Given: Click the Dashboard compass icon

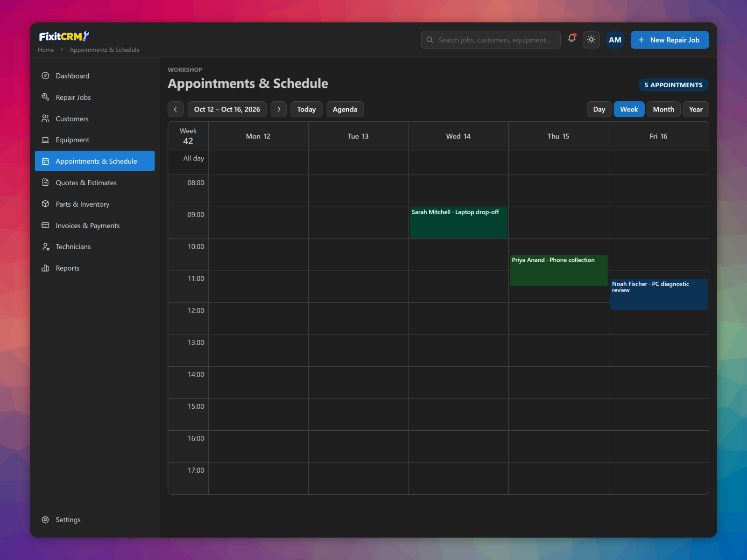Looking at the screenshot, I should coord(45,76).
